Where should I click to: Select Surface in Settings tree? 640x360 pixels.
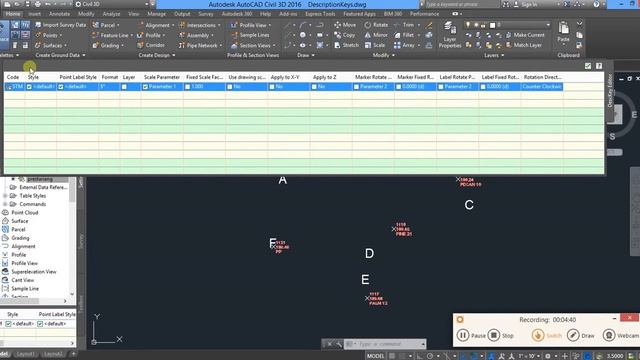[x=20, y=221]
